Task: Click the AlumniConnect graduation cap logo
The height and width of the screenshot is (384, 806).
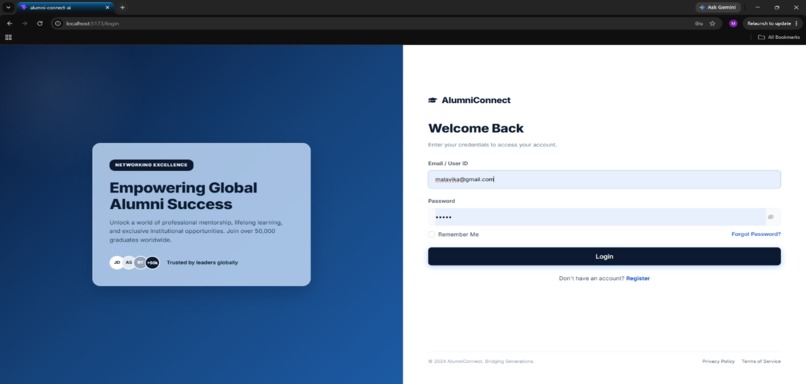Action: pos(432,100)
